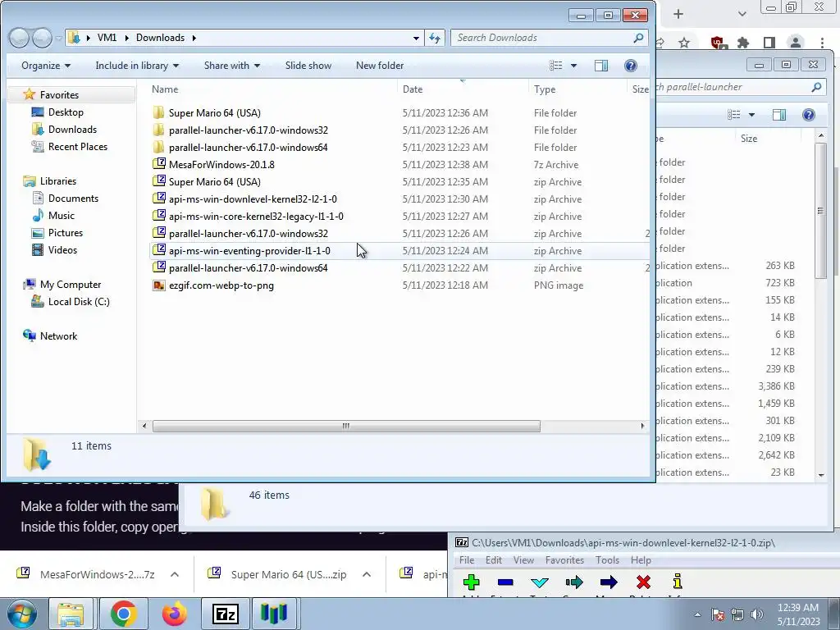Click the horizontal scrollbar in Downloads file list
This screenshot has height=630, width=840.
(346, 426)
